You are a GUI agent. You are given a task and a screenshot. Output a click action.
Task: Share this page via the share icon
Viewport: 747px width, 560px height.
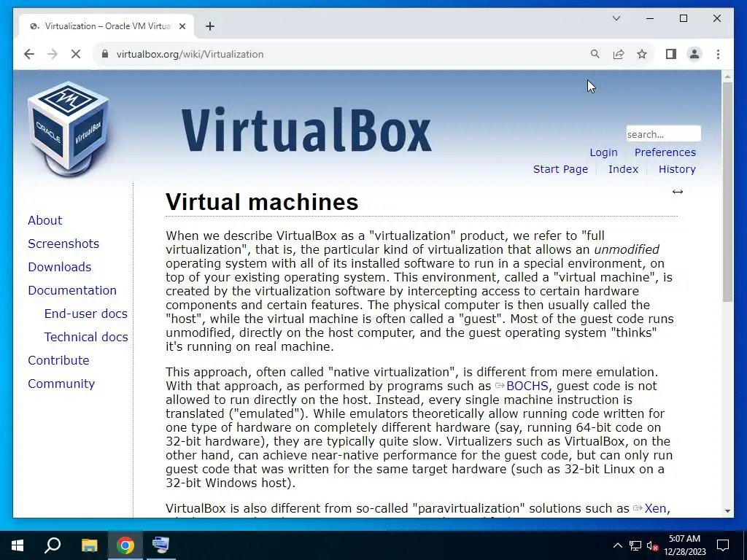tap(619, 54)
